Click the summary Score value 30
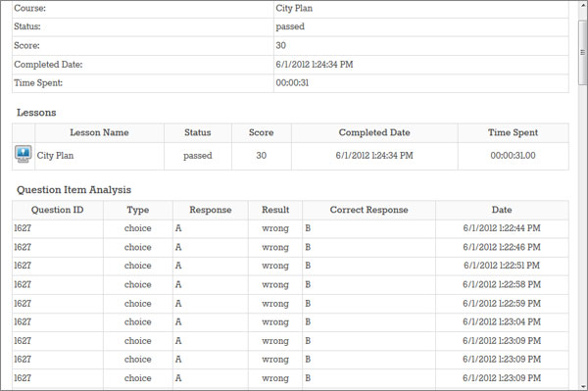588x391 pixels. tap(281, 46)
